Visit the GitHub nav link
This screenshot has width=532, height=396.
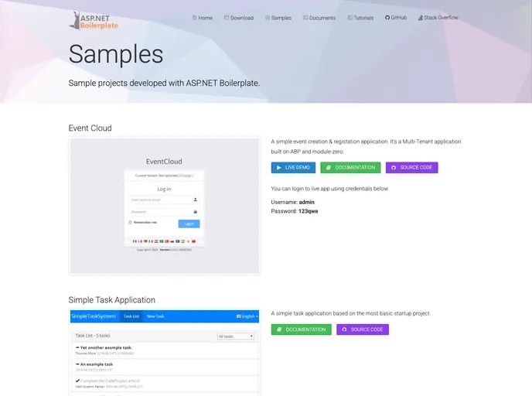[396, 17]
